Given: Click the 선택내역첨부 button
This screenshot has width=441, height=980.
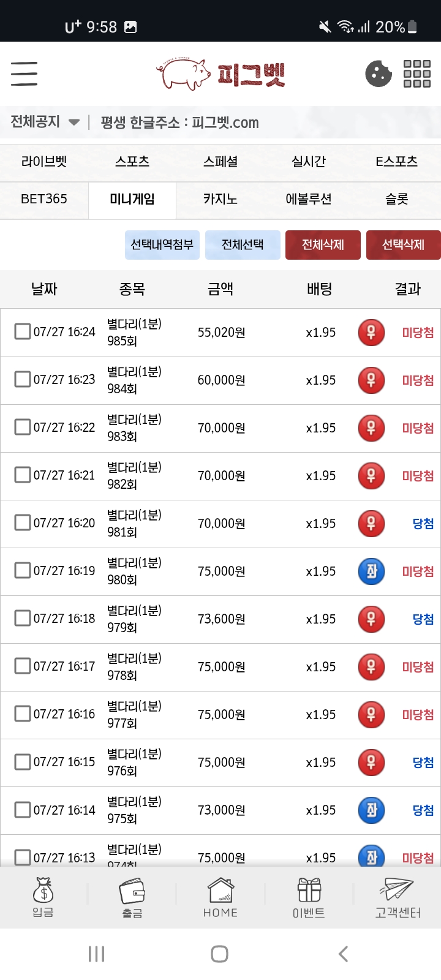Looking at the screenshot, I should coord(162,245).
